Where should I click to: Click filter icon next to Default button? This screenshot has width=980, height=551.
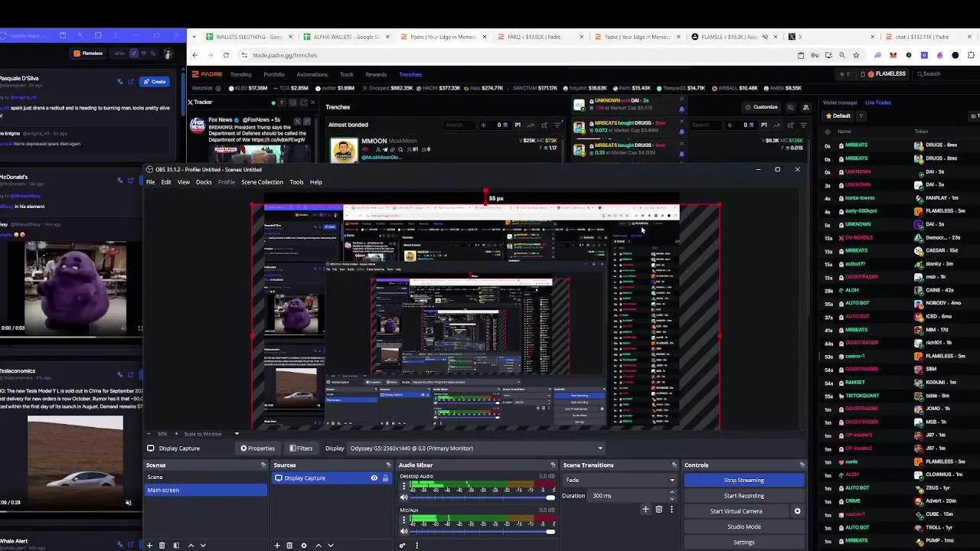pyautogui.click(x=861, y=116)
